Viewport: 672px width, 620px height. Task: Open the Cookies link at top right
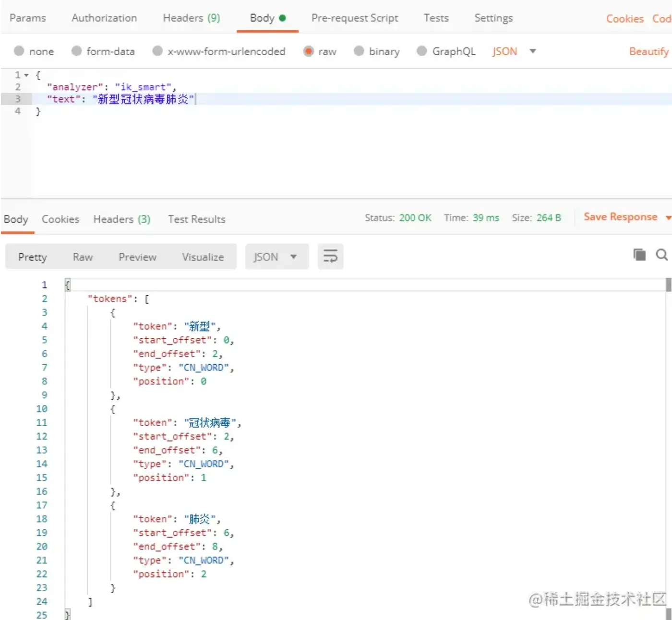pyautogui.click(x=624, y=19)
